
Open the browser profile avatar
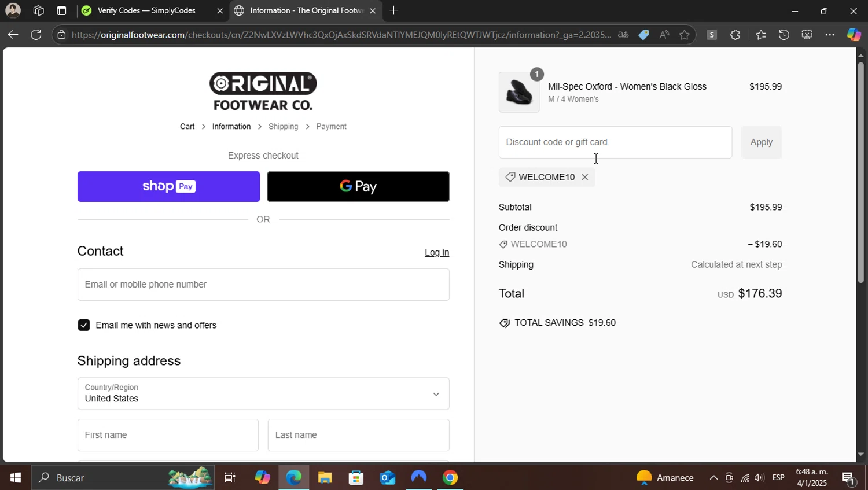point(13,10)
